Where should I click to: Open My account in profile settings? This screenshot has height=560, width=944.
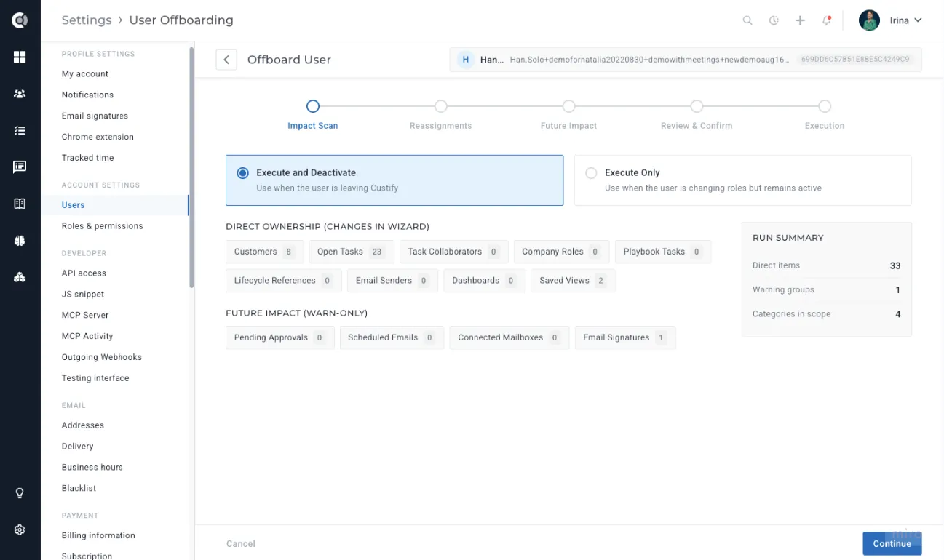coord(85,74)
